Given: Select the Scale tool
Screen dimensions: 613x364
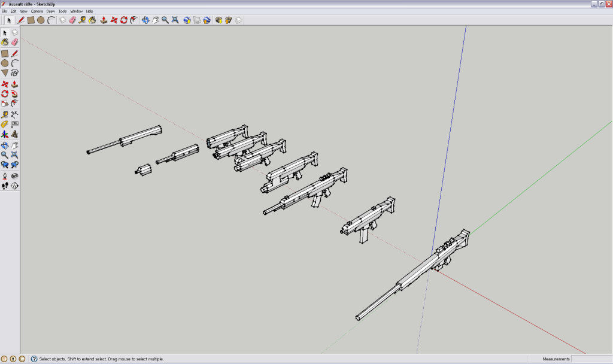Looking at the screenshot, I should [5, 103].
